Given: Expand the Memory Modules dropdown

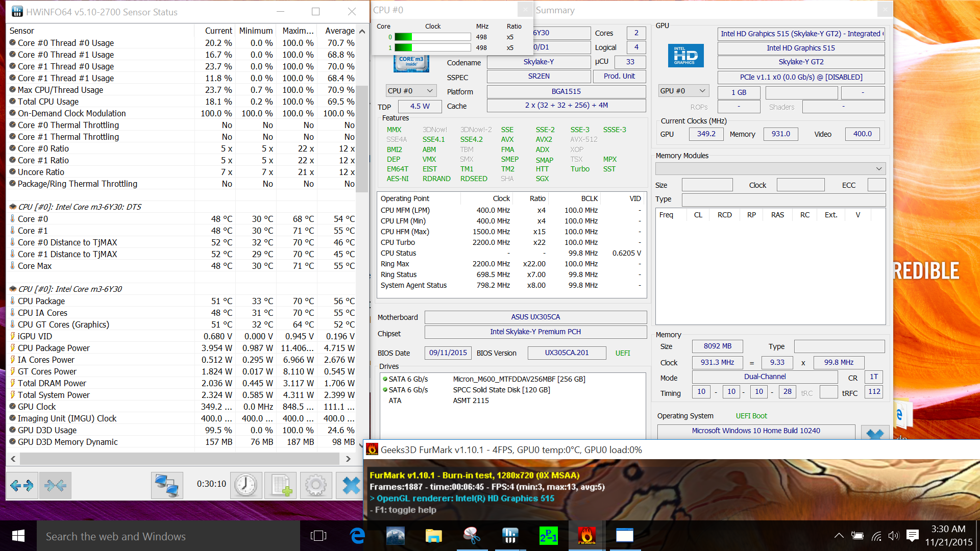Looking at the screenshot, I should point(878,169).
